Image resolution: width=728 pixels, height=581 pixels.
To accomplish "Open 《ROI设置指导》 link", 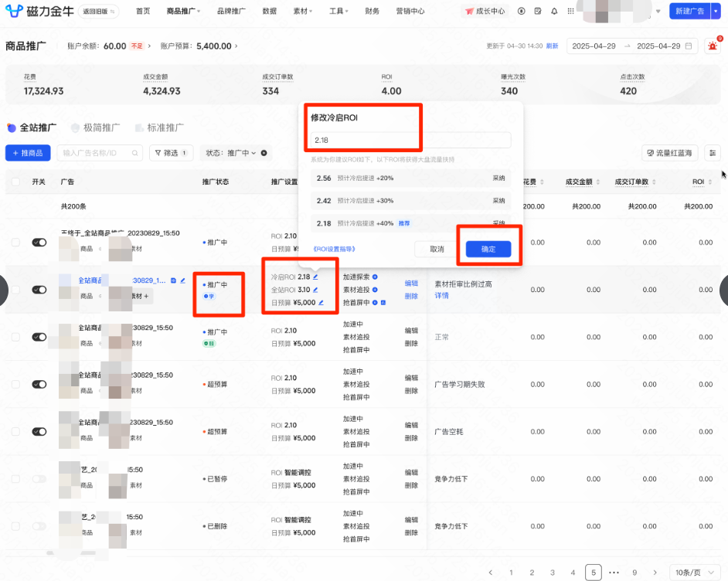I will (x=335, y=250).
